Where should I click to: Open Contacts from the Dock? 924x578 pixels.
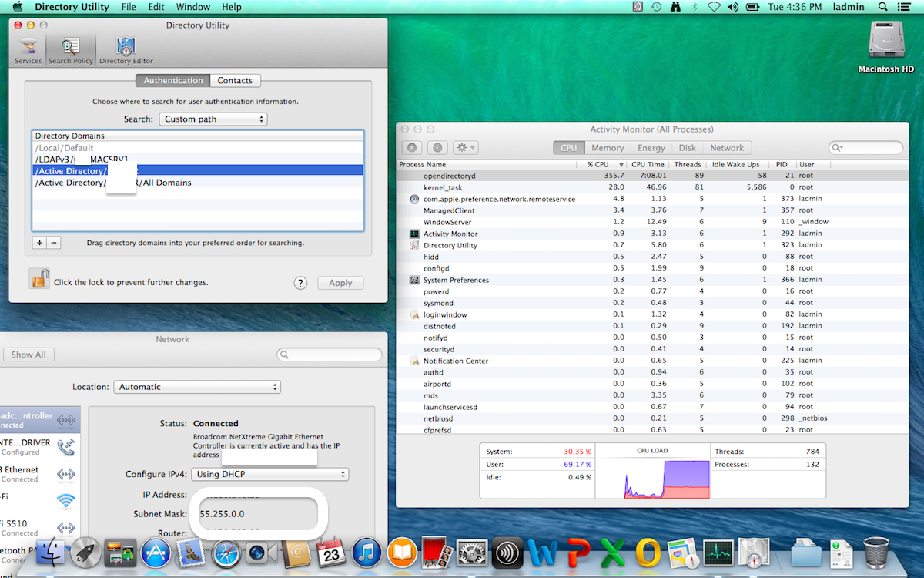tap(296, 553)
